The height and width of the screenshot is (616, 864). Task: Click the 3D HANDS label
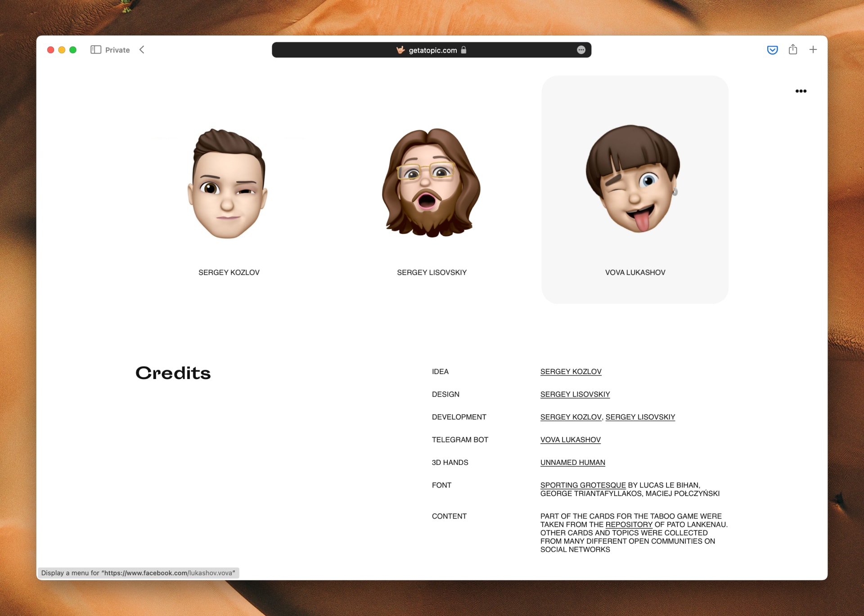[450, 463]
